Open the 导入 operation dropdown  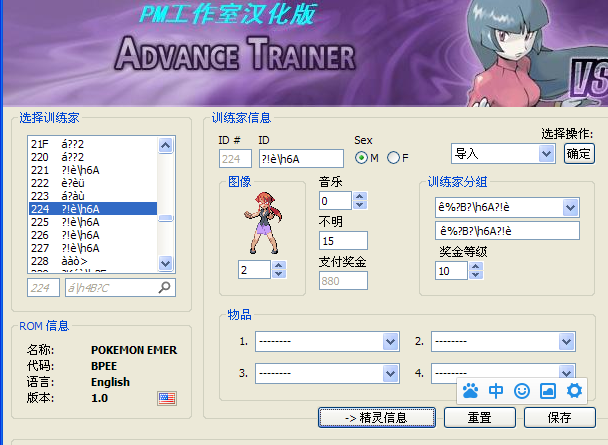[546, 154]
